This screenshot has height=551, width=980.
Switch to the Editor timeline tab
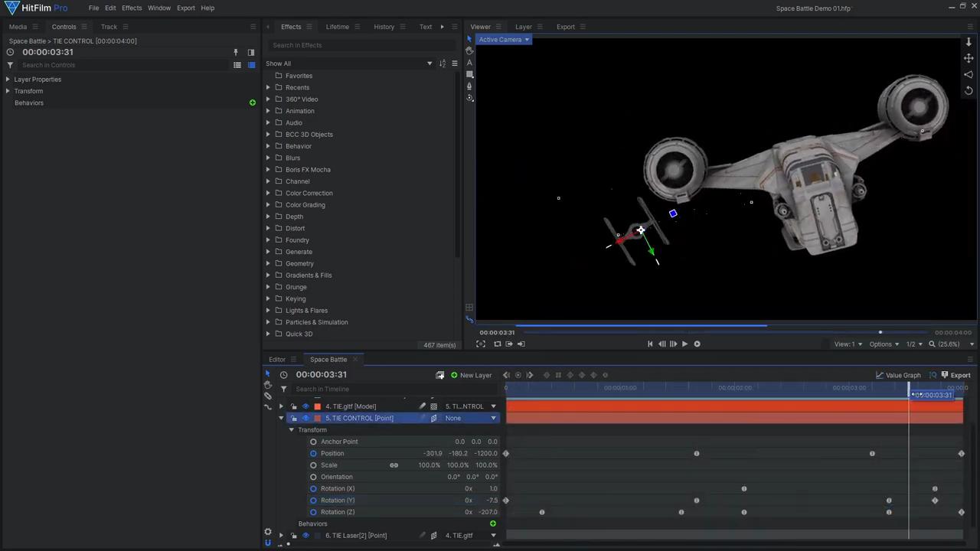[x=277, y=360]
